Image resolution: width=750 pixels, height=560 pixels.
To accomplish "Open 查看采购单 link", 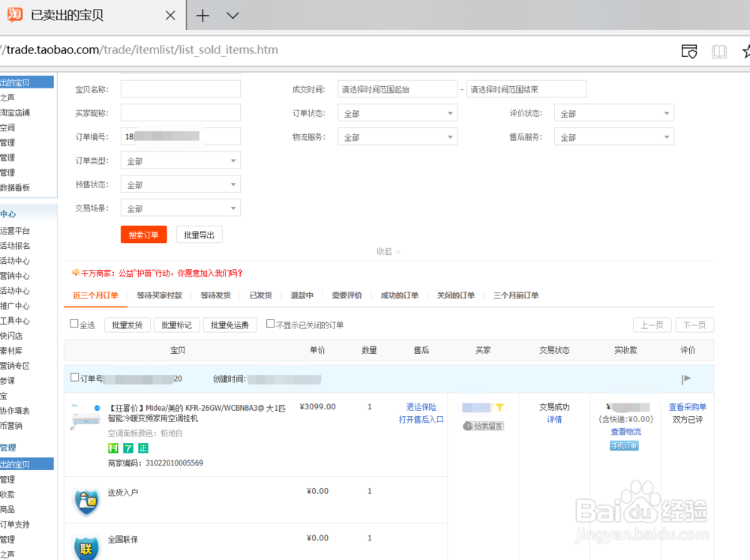I will point(687,407).
